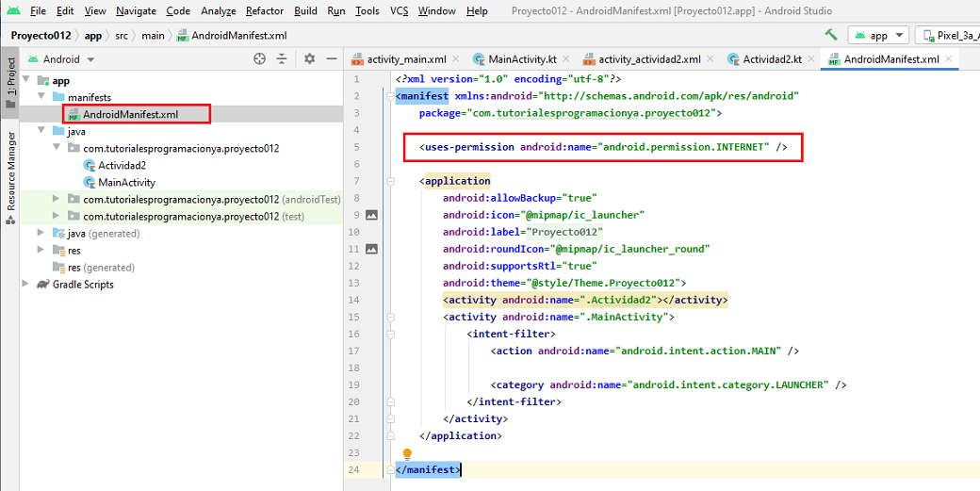Expand the androidTest package
This screenshot has width=980, height=491.
[57, 199]
